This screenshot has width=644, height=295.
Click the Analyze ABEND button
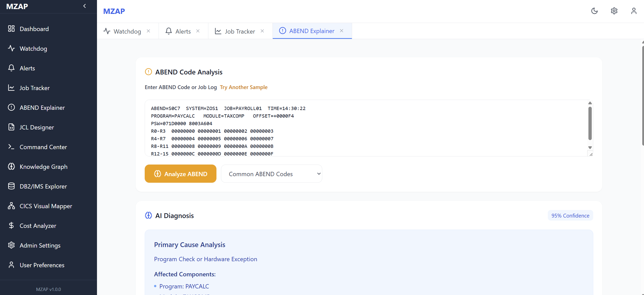[180, 174]
